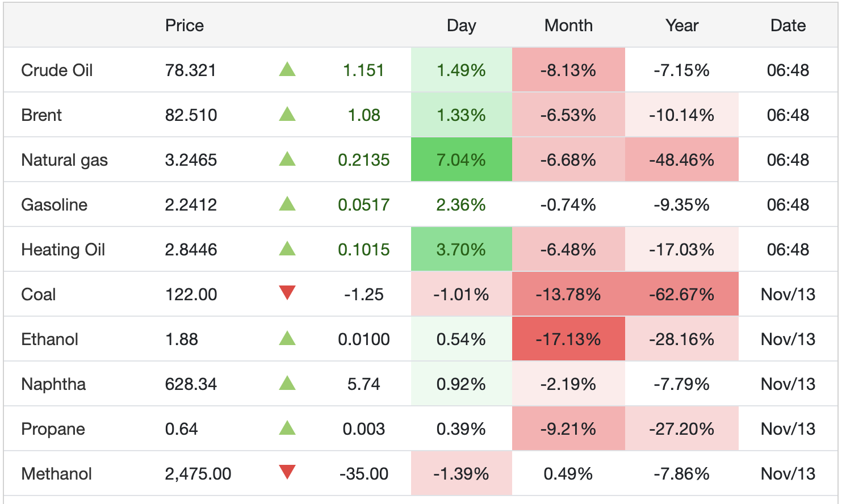Click Natural gas change value 0.2135
The width and height of the screenshot is (846, 504).
click(363, 160)
